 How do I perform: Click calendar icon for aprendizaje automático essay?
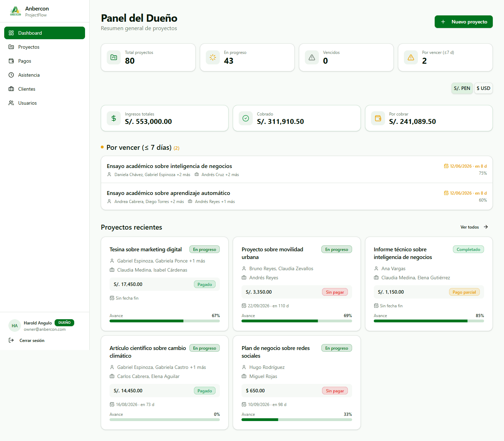tap(446, 193)
